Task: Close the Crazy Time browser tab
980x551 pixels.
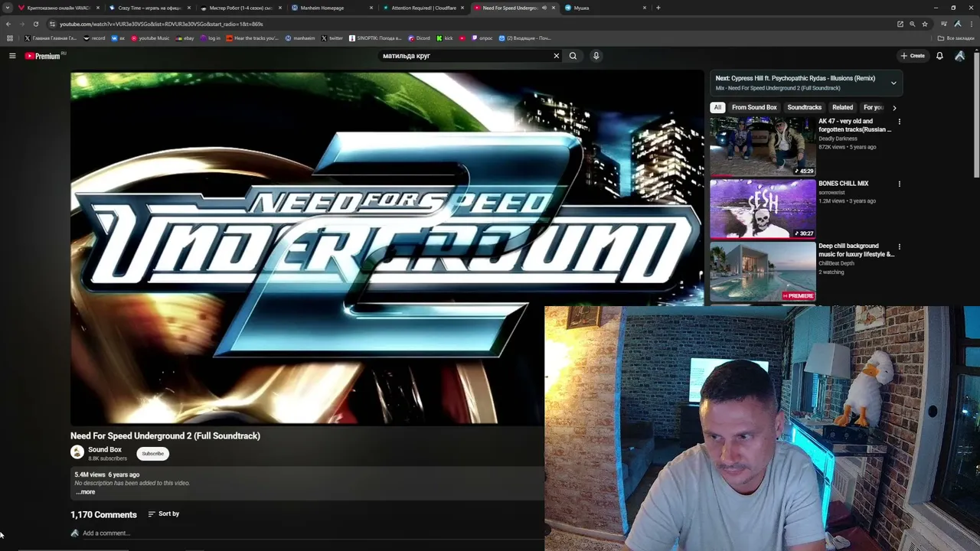Action: 188,8
